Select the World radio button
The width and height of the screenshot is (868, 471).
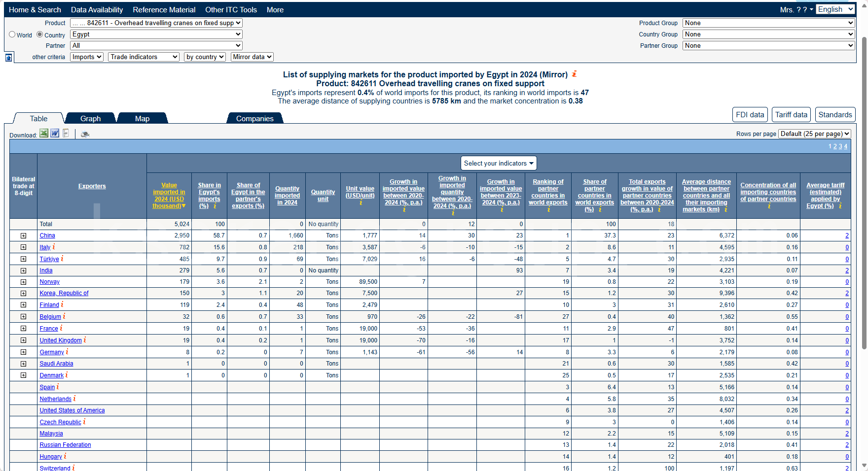12,34
